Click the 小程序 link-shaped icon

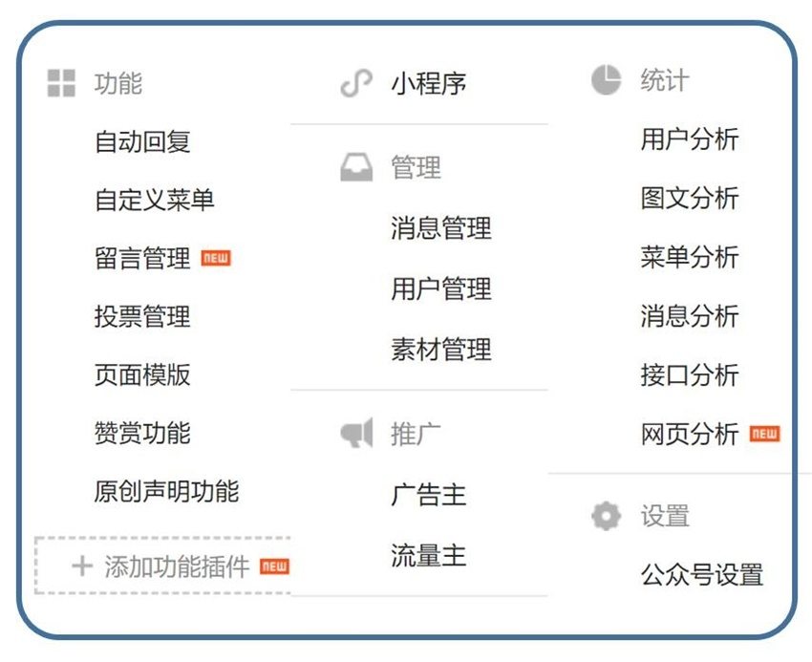coord(356,83)
